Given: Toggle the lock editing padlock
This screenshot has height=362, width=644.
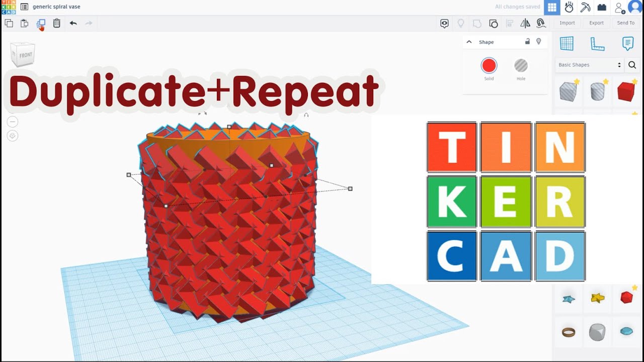Looking at the screenshot, I should pyautogui.click(x=527, y=42).
